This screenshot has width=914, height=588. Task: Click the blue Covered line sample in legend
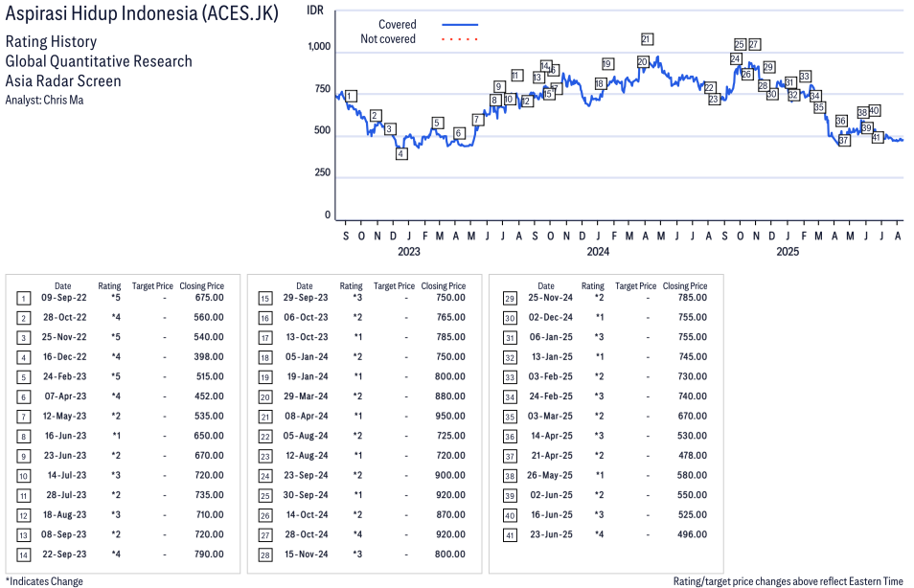click(460, 25)
